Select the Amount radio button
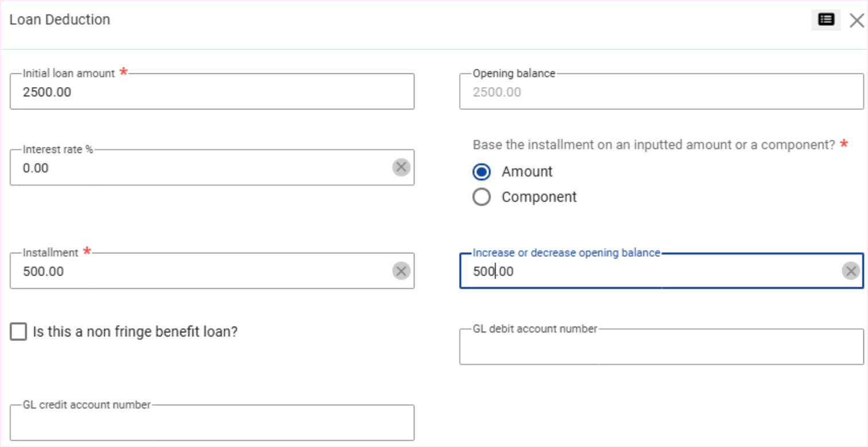 [482, 172]
